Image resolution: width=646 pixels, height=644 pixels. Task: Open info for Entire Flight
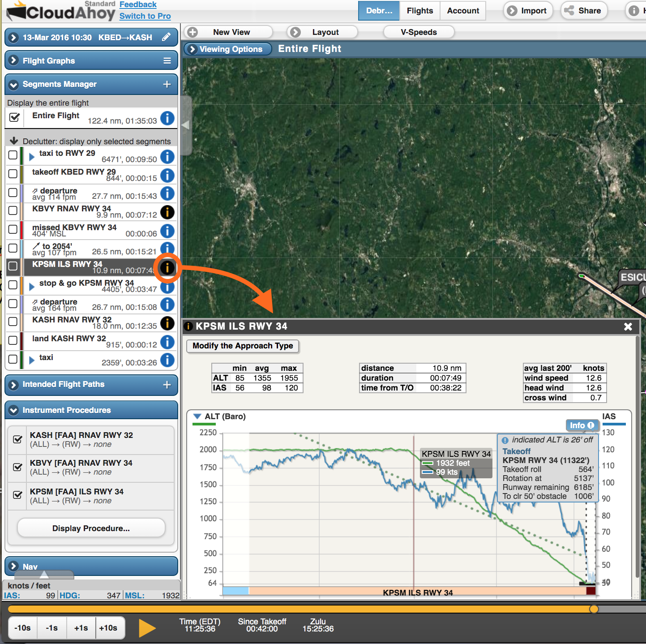click(167, 118)
